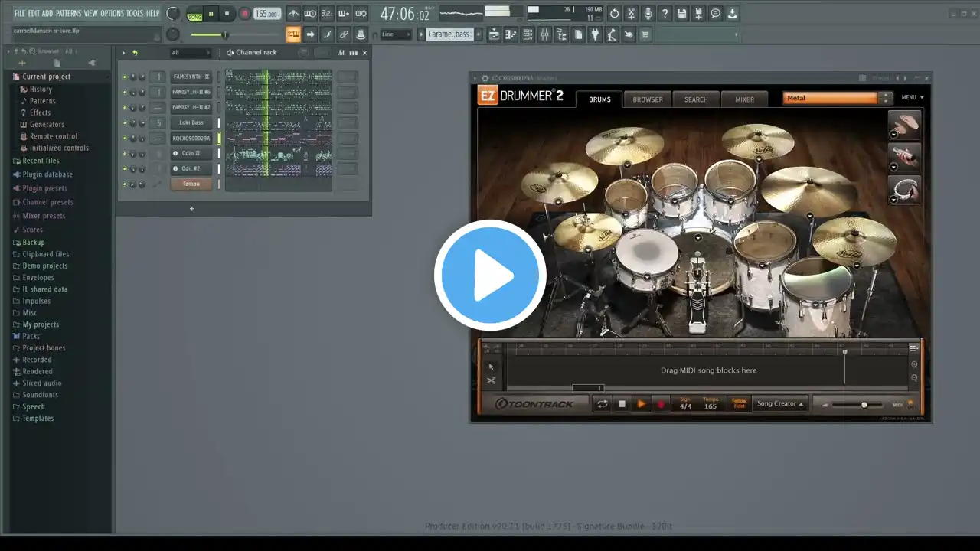Open the plugin picker plug icon
980x551 pixels.
click(x=595, y=34)
